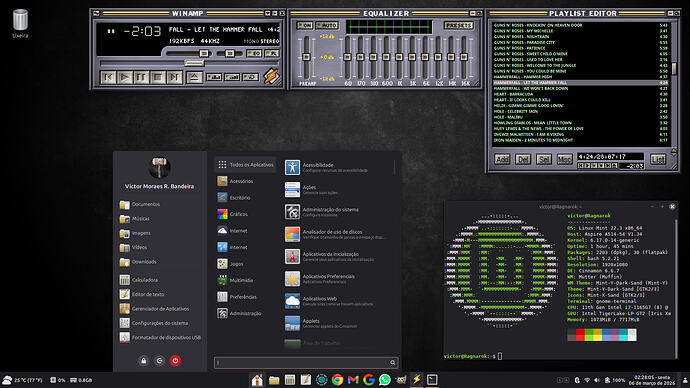Stop playback in Winamp main window
The height and width of the screenshot is (388, 690).
(158, 77)
